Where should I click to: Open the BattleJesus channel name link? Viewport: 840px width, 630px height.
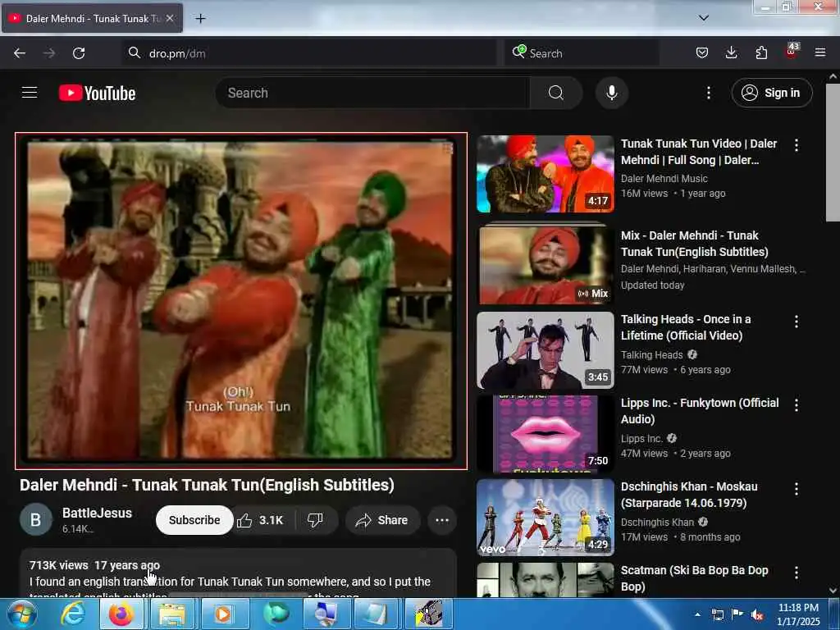(97, 513)
